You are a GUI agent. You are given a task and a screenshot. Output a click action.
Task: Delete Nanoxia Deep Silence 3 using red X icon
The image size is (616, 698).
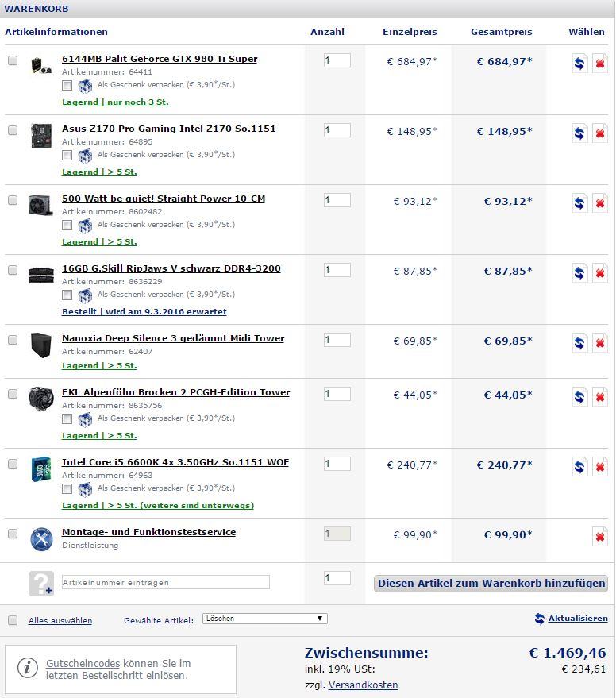(x=600, y=343)
